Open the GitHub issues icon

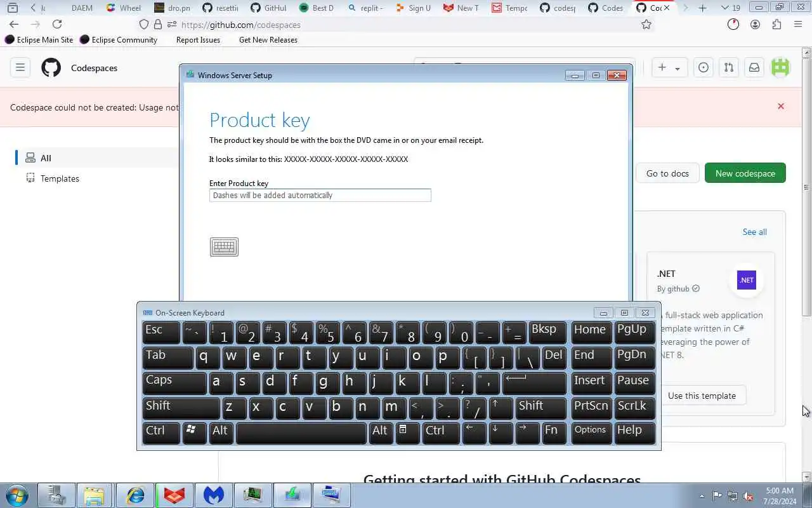(x=704, y=67)
